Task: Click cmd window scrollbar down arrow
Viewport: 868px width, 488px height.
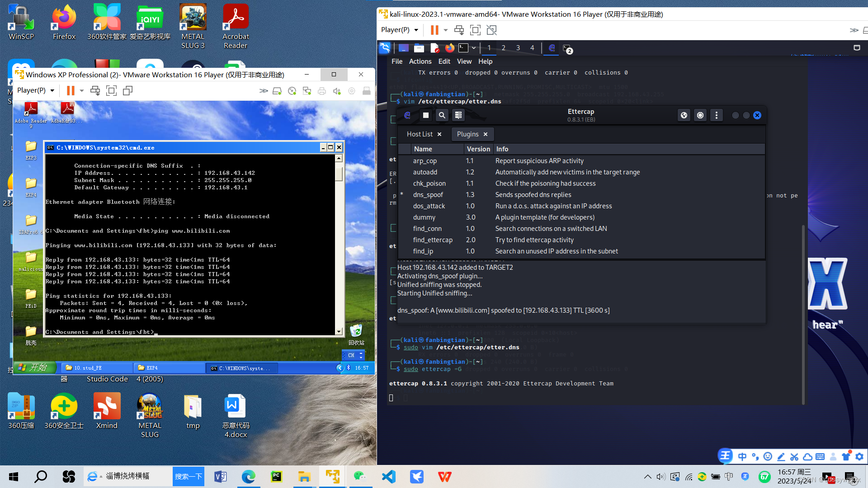Action: click(x=339, y=332)
